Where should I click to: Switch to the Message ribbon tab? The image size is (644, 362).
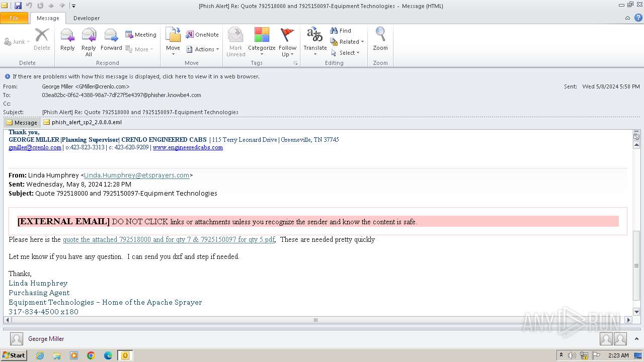pos(48,18)
